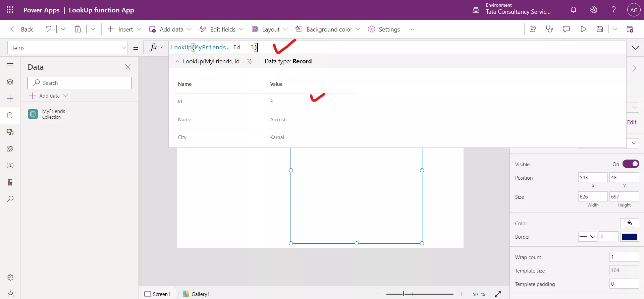644x299 pixels.
Task: Open the Variables (x) sidebar icon
Action: pos(10,165)
